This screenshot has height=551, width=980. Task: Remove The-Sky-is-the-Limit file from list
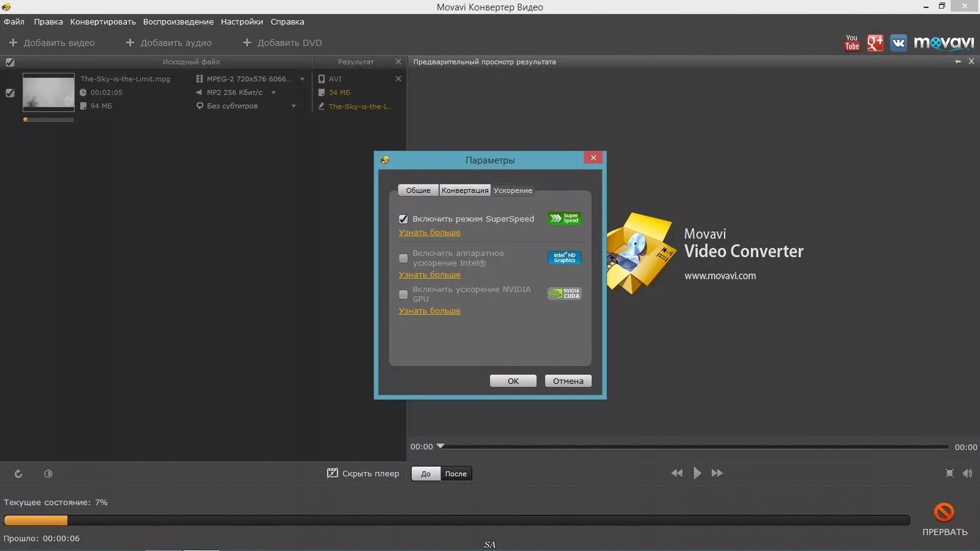coord(398,79)
